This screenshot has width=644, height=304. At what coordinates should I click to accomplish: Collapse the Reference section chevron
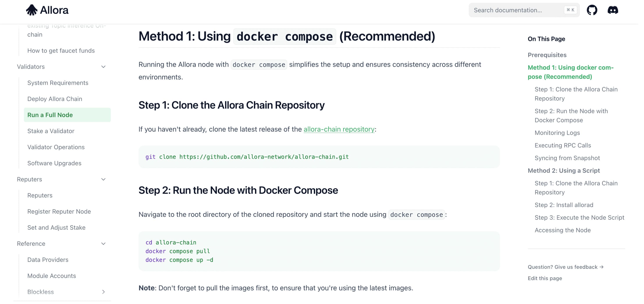click(x=103, y=244)
